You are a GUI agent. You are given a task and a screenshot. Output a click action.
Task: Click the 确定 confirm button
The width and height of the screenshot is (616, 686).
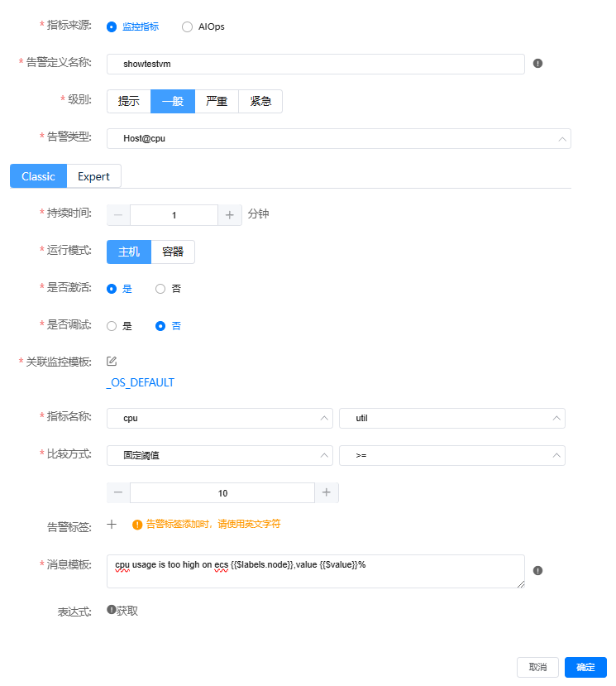(x=585, y=667)
